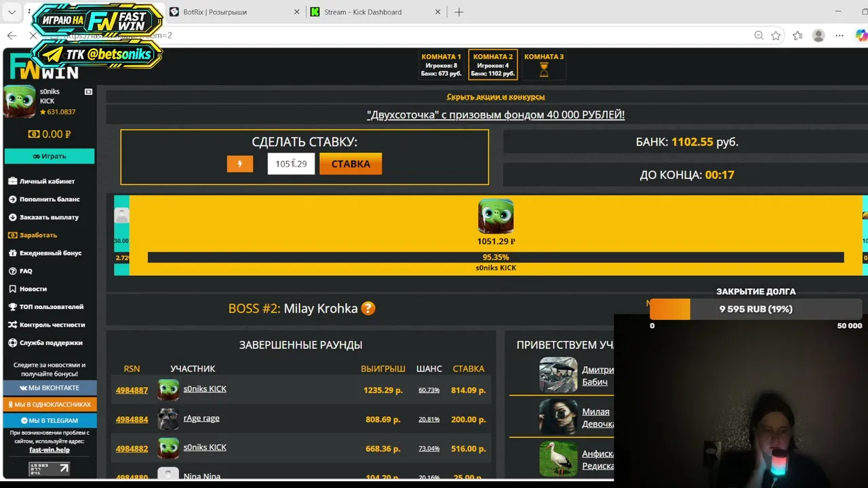This screenshot has height=488, width=868.
Task: Click the green bird avatar in the yellow bet strip
Action: click(496, 216)
